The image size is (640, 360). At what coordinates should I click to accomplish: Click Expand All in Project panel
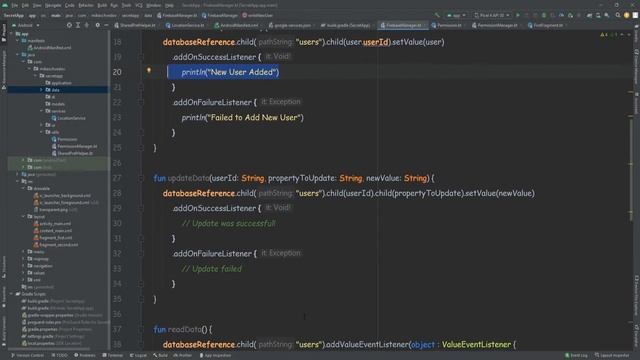point(78,25)
